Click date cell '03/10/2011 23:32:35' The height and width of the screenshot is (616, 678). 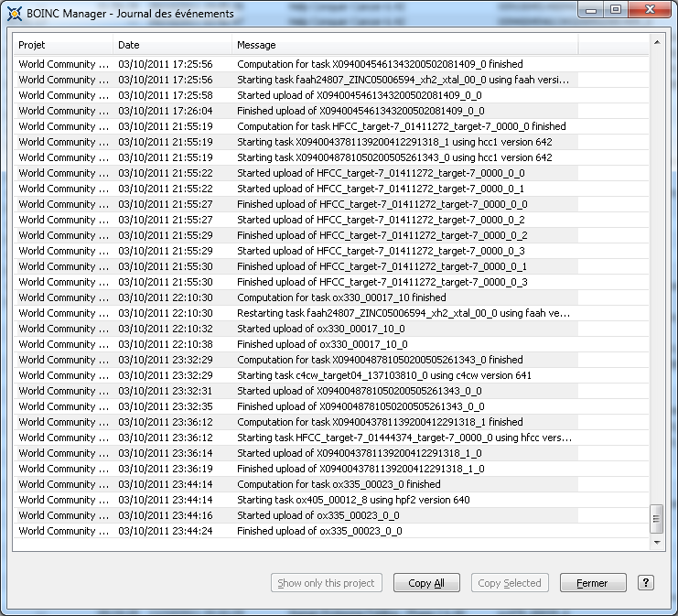point(166,406)
